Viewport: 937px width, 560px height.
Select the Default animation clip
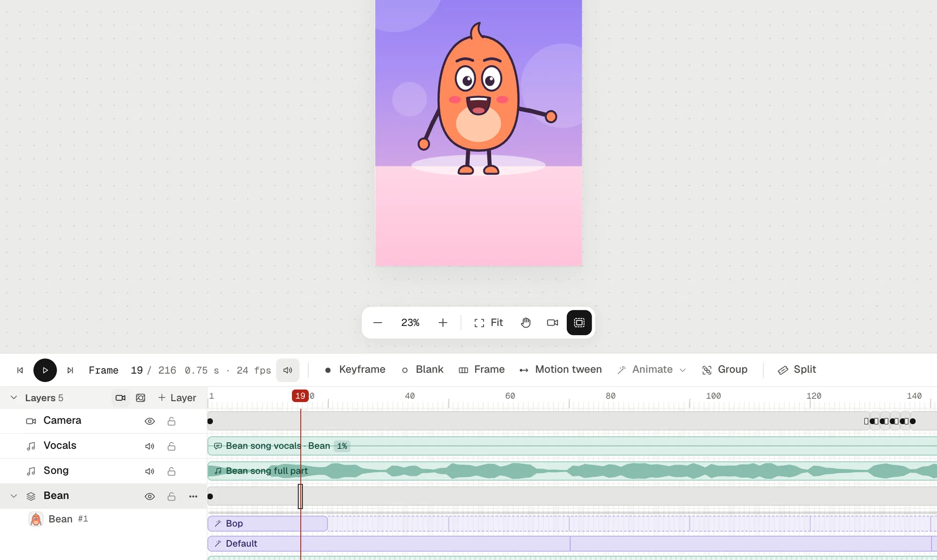(x=389, y=544)
